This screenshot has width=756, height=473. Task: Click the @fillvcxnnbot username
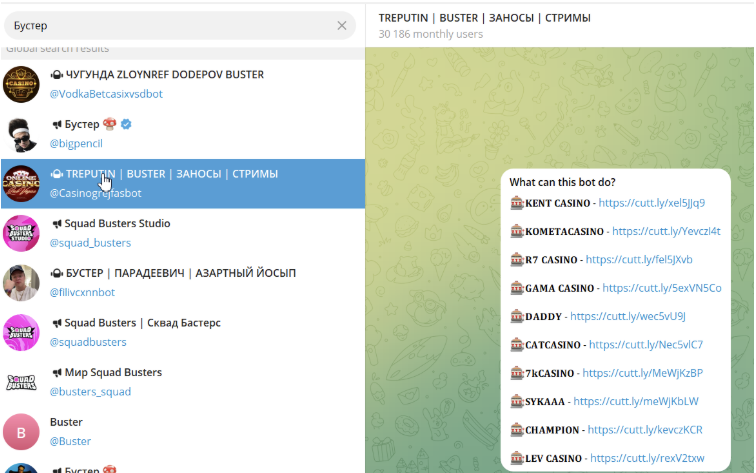click(x=82, y=293)
